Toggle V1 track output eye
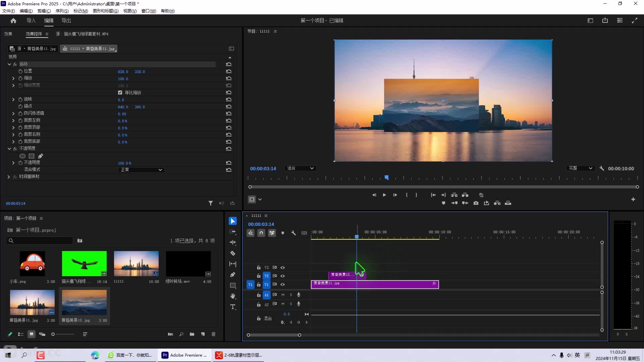This screenshot has width=644, height=362. pyautogui.click(x=282, y=285)
